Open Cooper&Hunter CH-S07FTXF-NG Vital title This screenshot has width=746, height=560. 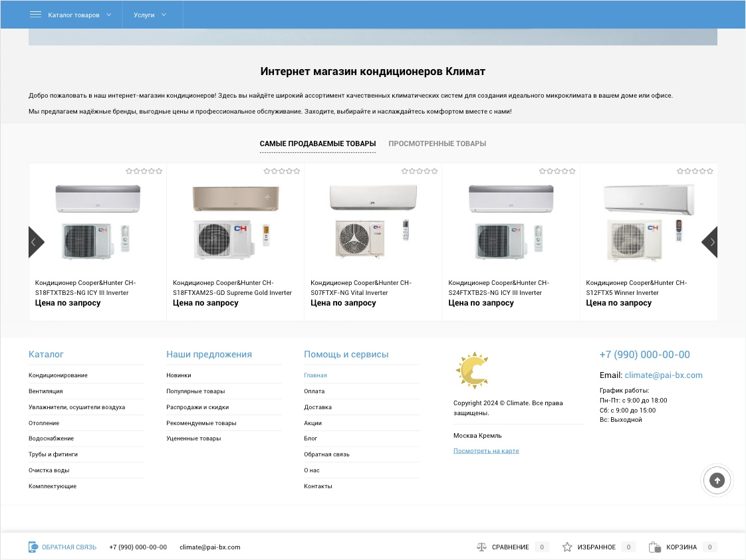tap(361, 288)
